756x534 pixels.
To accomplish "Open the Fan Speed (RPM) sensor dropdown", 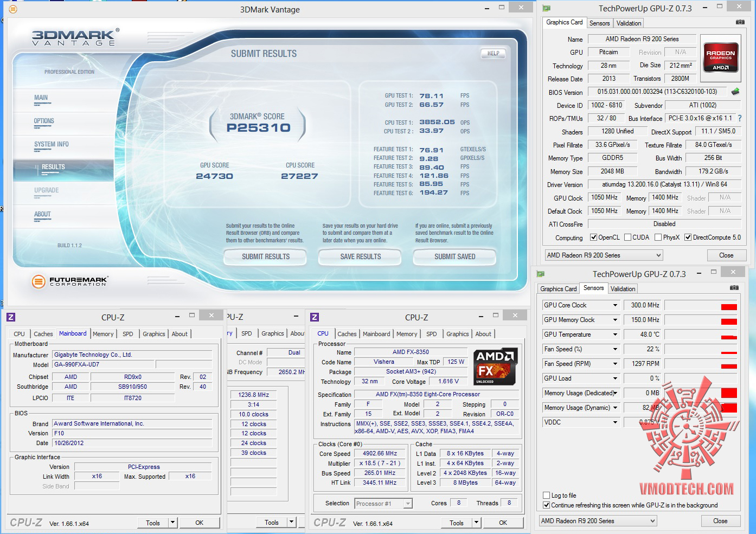I will (x=615, y=364).
